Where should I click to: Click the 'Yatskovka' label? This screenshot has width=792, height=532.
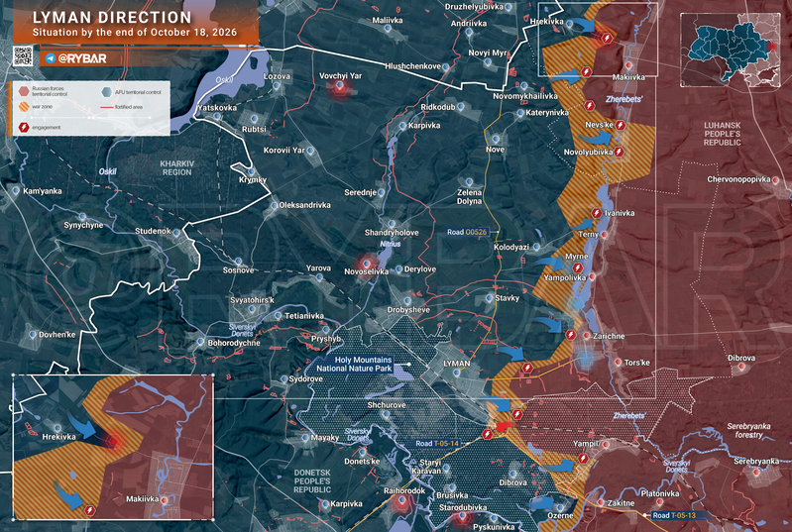click(x=217, y=108)
